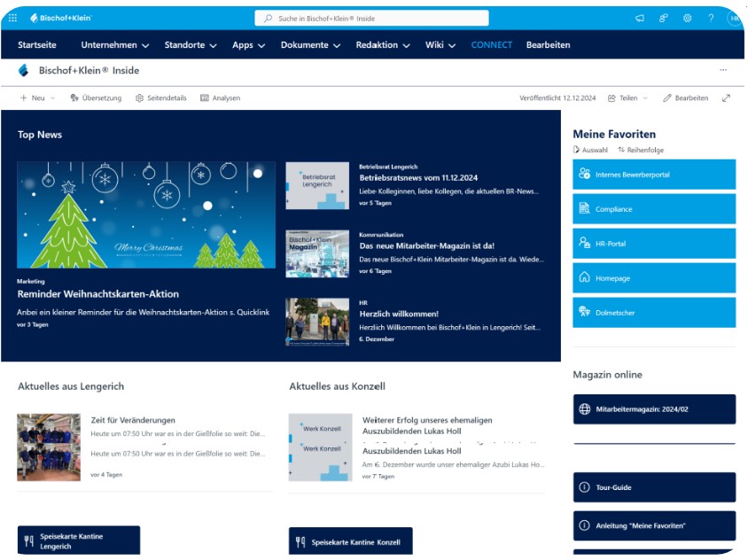Open the help question mark icon
Image resolution: width=748 pixels, height=560 pixels.
pyautogui.click(x=712, y=18)
